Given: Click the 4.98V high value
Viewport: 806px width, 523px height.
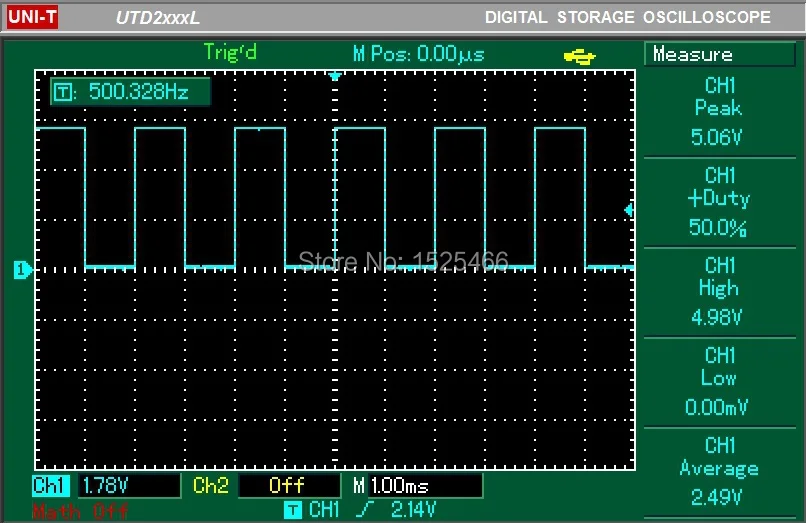Looking at the screenshot, I should [717, 317].
